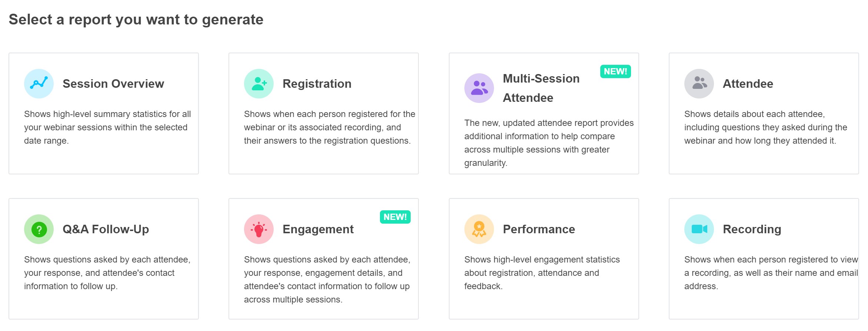Viewport: 868px width, 331px height.
Task: Select the Q&A Follow-Up report card
Action: (104, 258)
